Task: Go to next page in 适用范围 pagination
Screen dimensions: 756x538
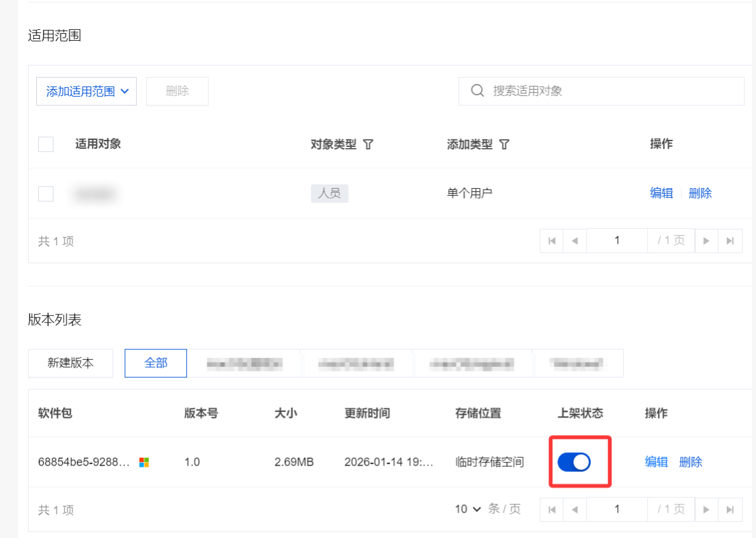Action: coord(706,241)
